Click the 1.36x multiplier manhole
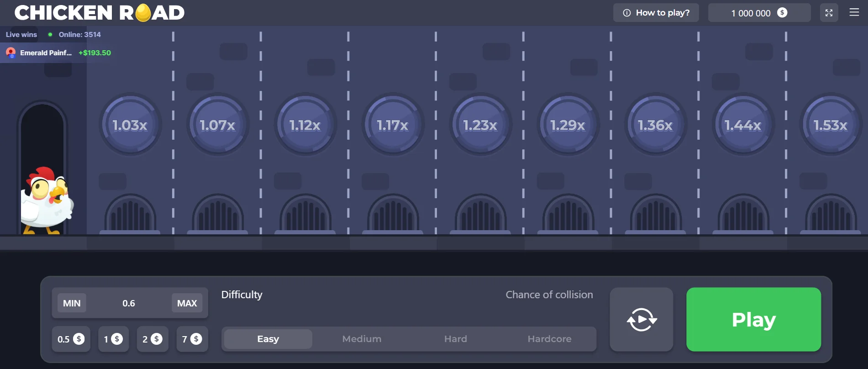Image resolution: width=868 pixels, height=369 pixels. pyautogui.click(x=656, y=125)
